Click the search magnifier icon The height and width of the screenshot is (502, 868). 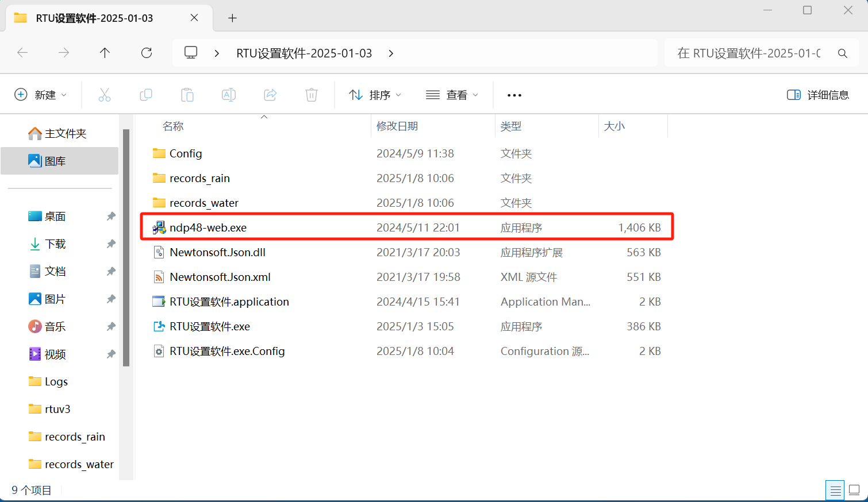click(842, 53)
